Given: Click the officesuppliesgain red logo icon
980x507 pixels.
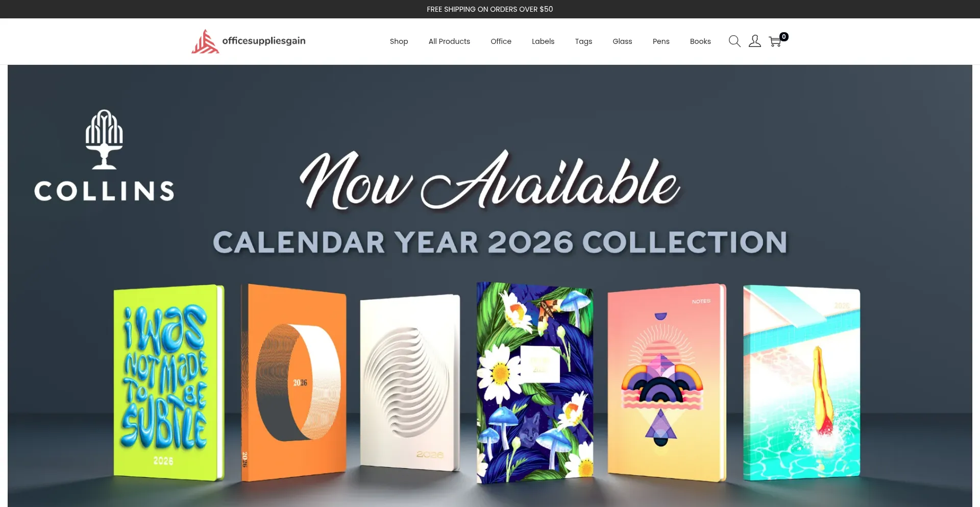Looking at the screenshot, I should click(205, 41).
